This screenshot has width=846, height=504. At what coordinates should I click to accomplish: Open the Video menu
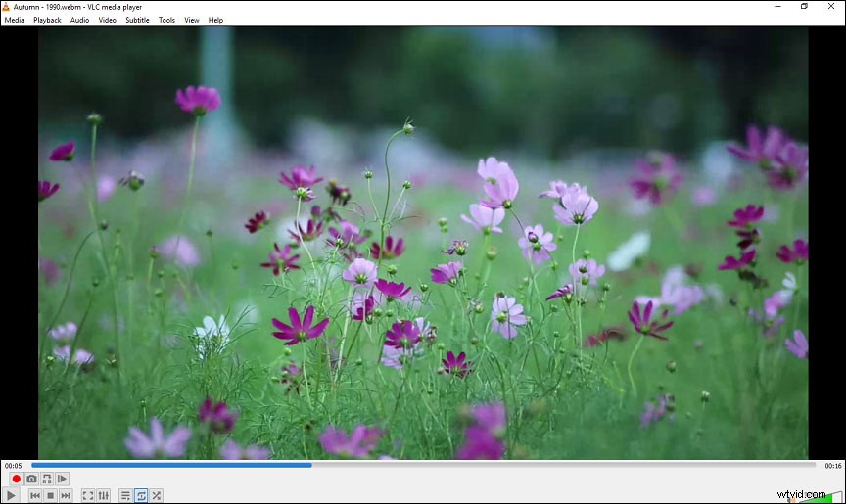107,20
